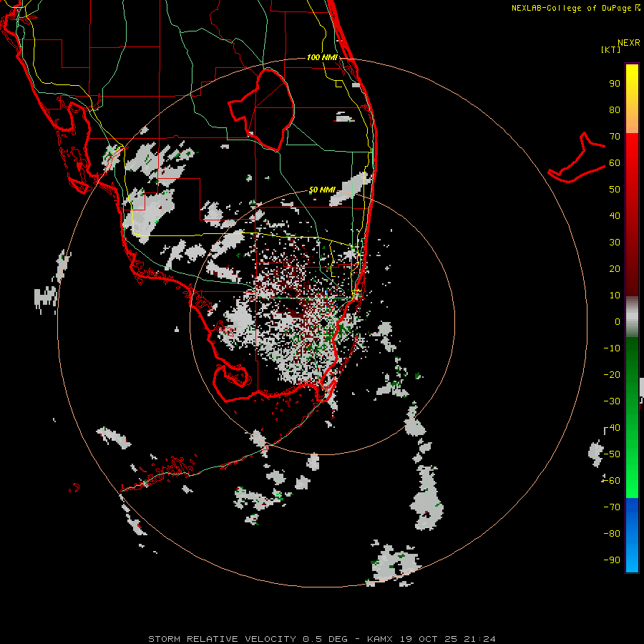
Task: Click the -30 value on the velocity scale
Action: point(612,401)
